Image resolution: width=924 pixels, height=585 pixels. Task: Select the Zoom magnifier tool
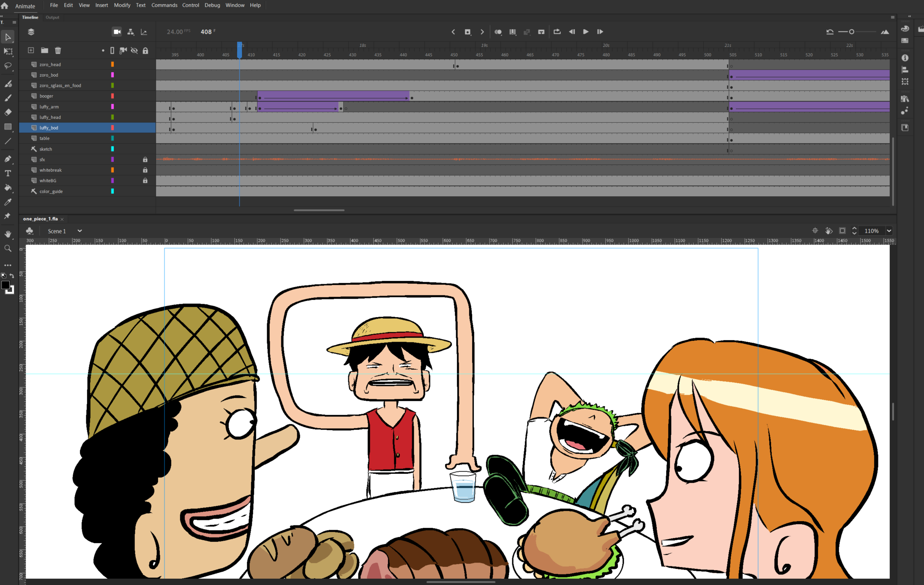(x=8, y=248)
